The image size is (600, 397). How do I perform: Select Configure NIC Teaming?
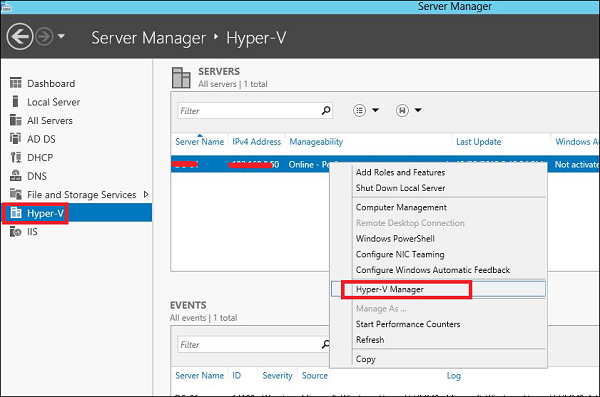pyautogui.click(x=400, y=254)
